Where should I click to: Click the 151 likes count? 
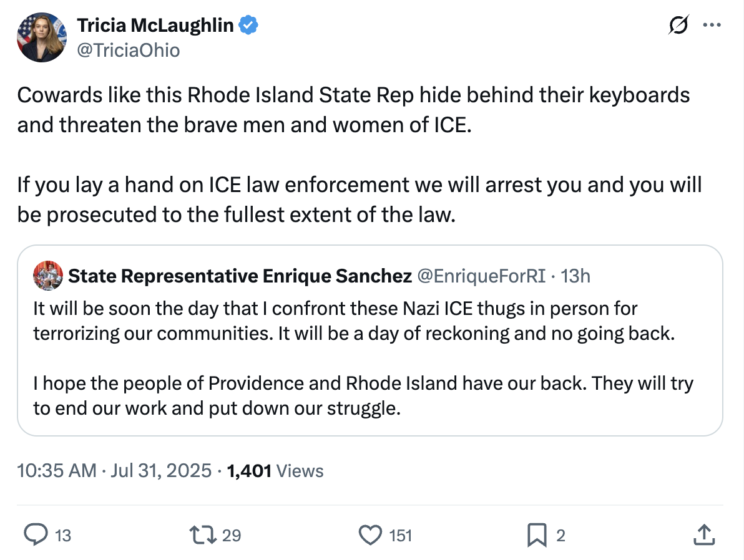(401, 535)
